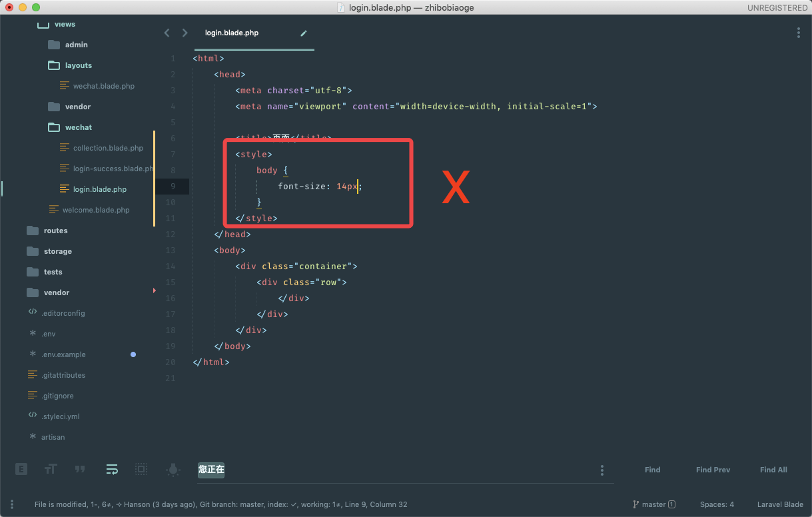Click the pencil icon on login.blade.php tab
Screen dimensions: 812x517
(x=304, y=33)
